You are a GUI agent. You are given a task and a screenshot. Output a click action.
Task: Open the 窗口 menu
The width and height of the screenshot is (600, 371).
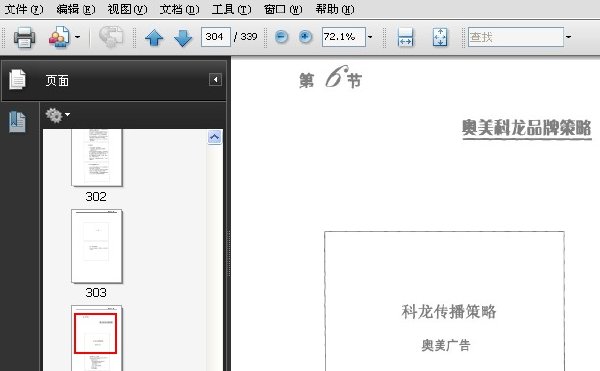[283, 9]
